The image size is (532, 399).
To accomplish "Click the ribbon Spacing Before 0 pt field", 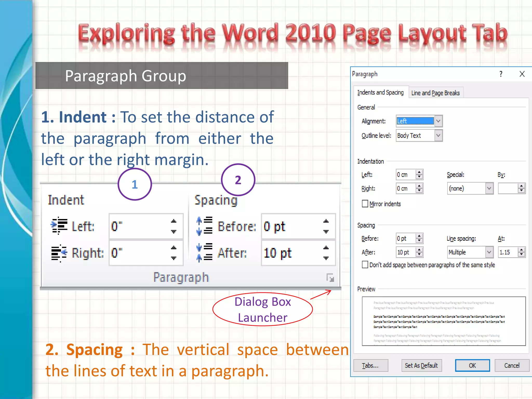I will [x=298, y=226].
